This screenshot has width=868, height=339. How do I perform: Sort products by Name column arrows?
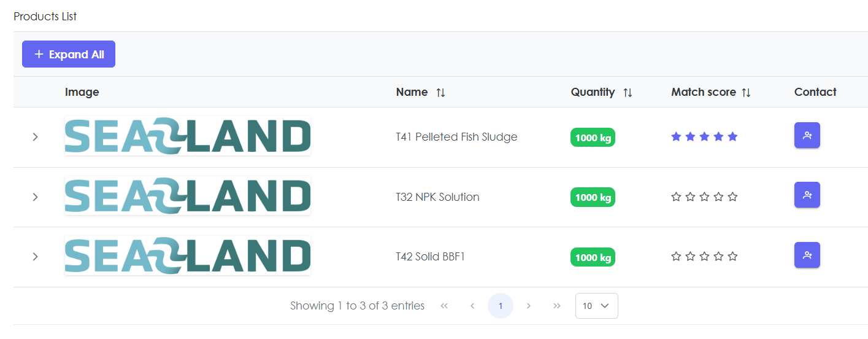440,93
